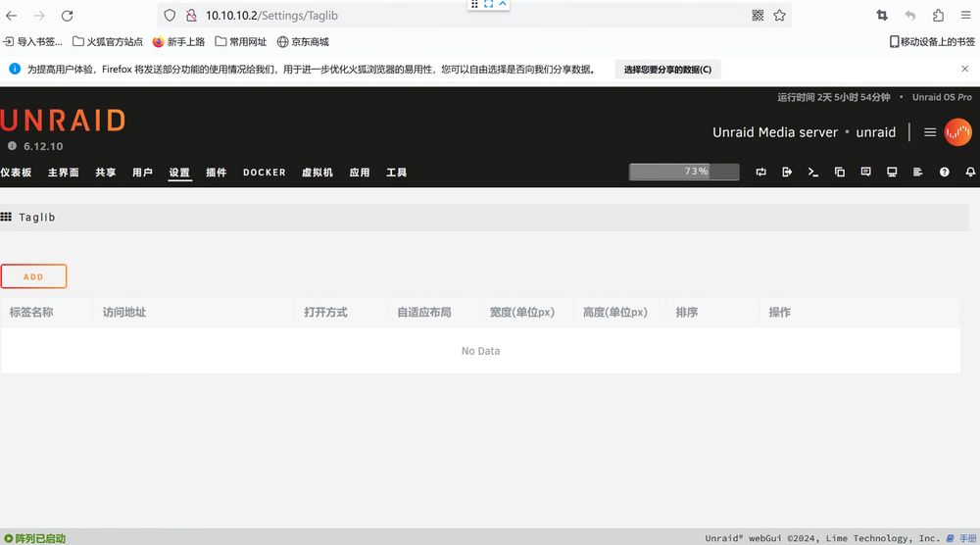Open the Firefox hamburger application menu
Screen dimensions: 980x545
tap(965, 16)
